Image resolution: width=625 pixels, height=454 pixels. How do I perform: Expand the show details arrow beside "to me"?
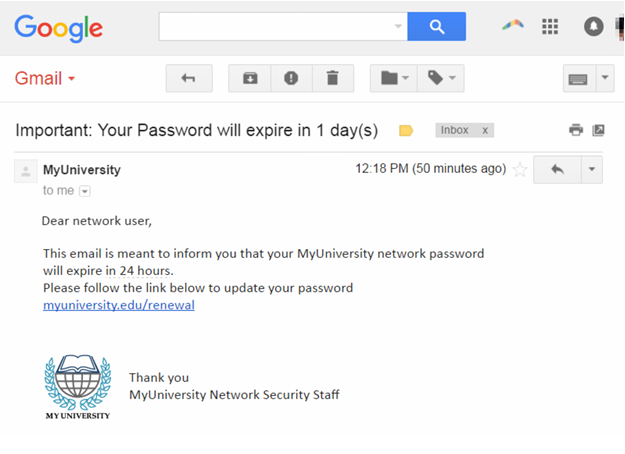click(85, 190)
